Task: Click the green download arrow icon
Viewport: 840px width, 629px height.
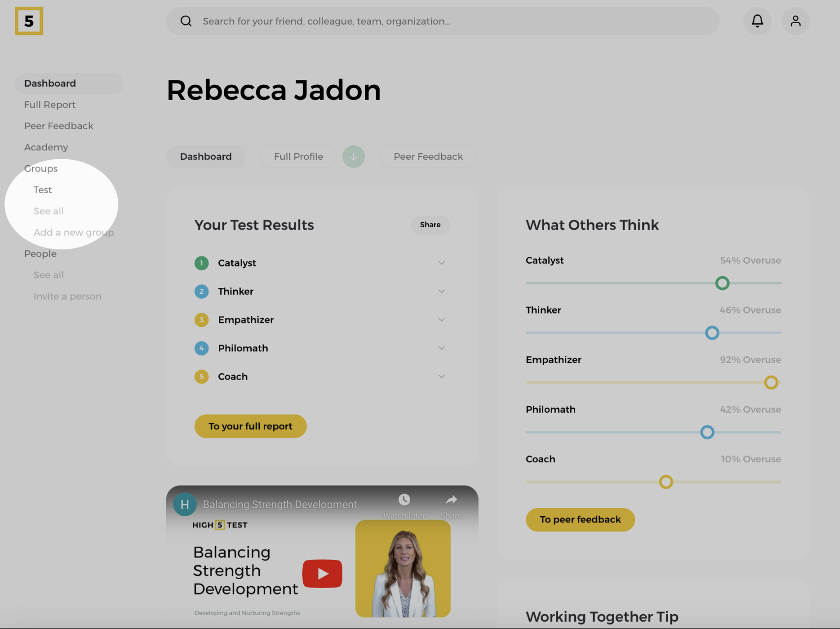Action: [x=353, y=157]
